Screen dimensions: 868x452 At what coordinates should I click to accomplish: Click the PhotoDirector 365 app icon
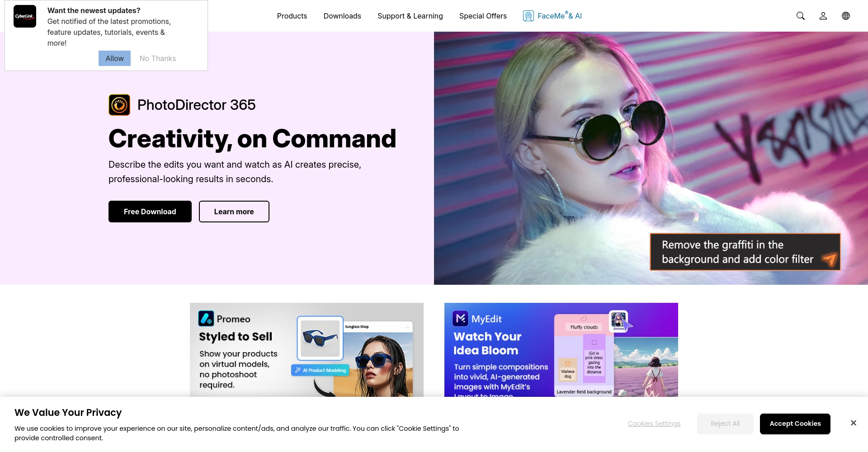point(119,105)
